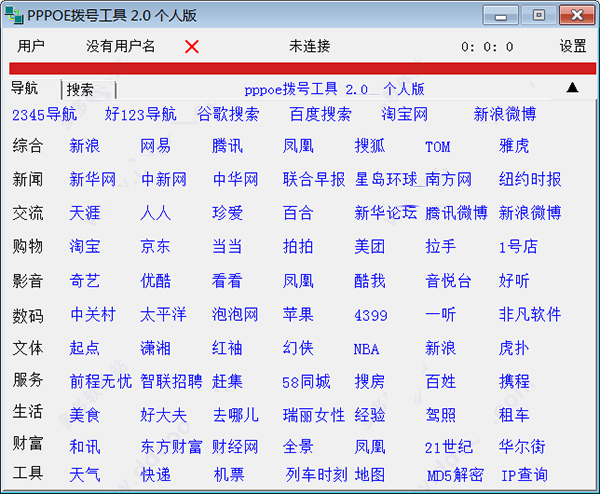
Task: Click the 用户 label
Action: (32, 47)
